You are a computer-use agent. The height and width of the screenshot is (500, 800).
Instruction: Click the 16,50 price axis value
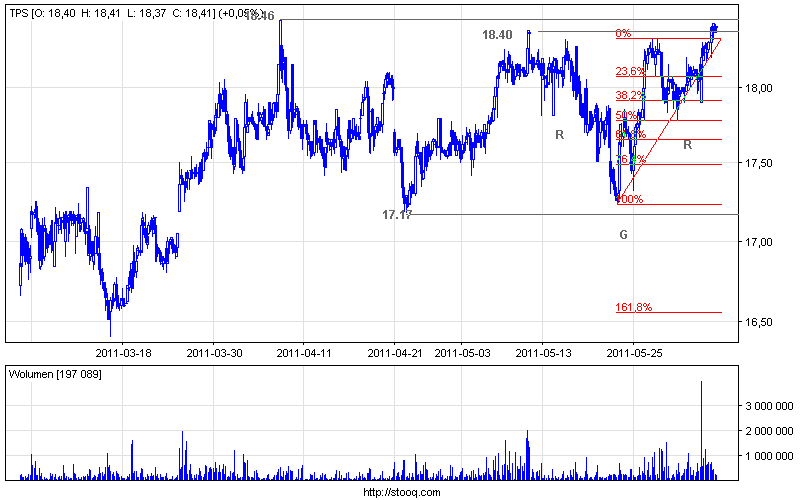(x=758, y=321)
